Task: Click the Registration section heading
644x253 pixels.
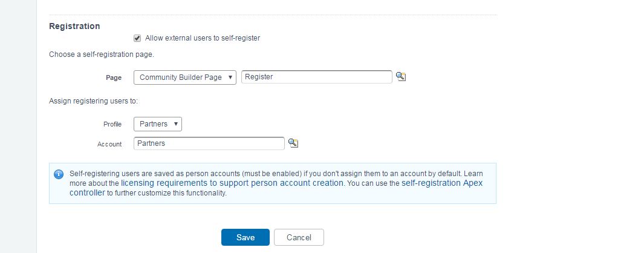Action: [x=74, y=26]
